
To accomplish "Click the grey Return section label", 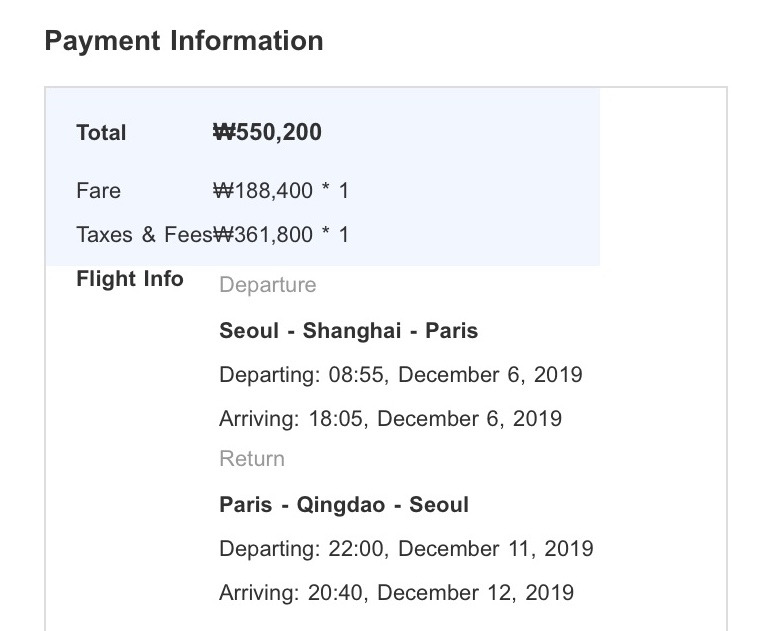I will [252, 459].
